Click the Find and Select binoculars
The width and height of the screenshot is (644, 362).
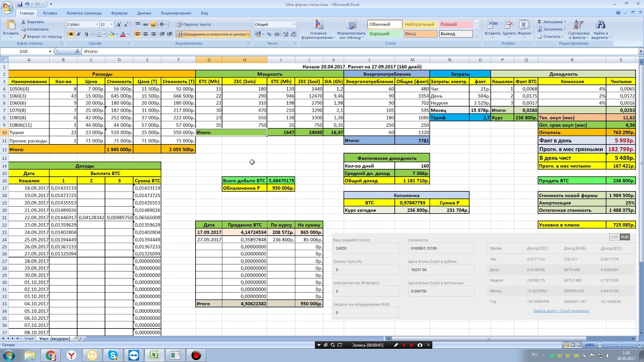point(600,29)
